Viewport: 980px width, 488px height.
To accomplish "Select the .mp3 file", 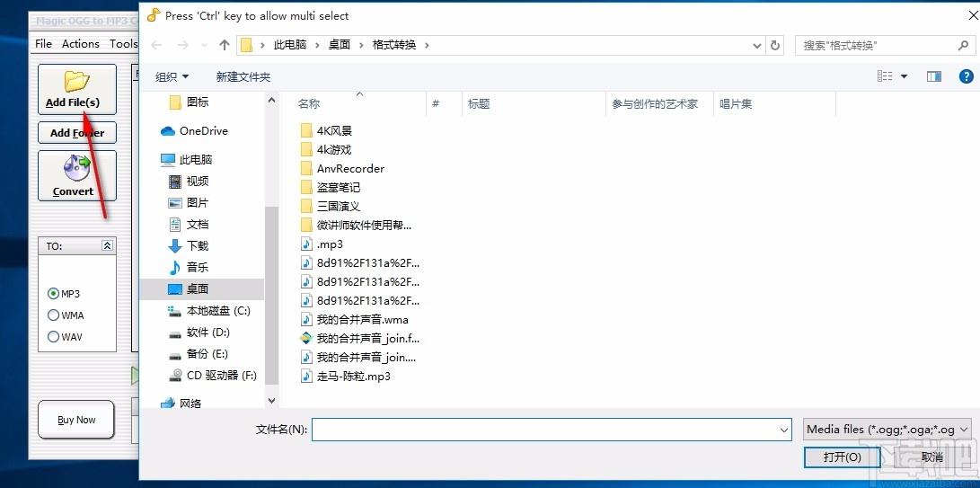I will [322, 244].
